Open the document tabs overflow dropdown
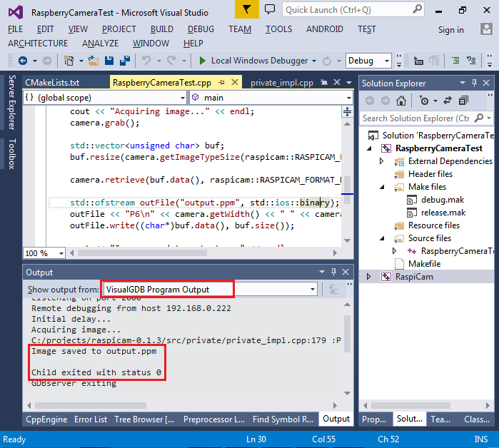This screenshot has height=448, width=499. click(349, 83)
